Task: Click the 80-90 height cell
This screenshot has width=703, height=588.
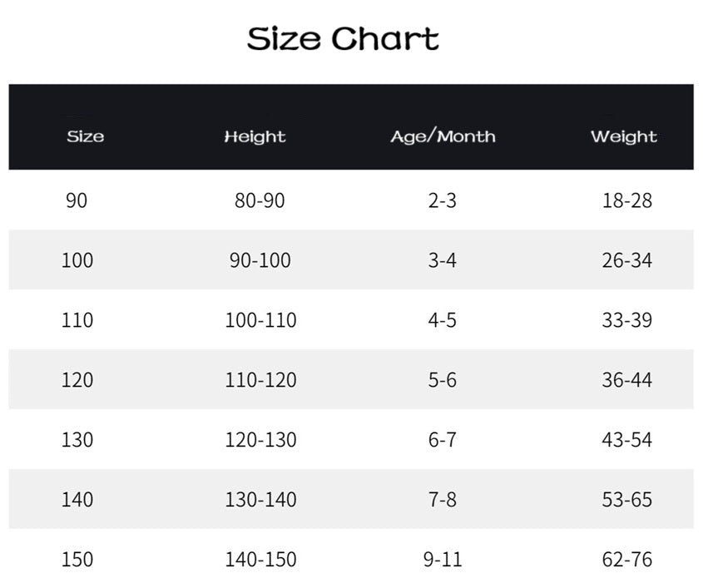Action: pos(260,200)
